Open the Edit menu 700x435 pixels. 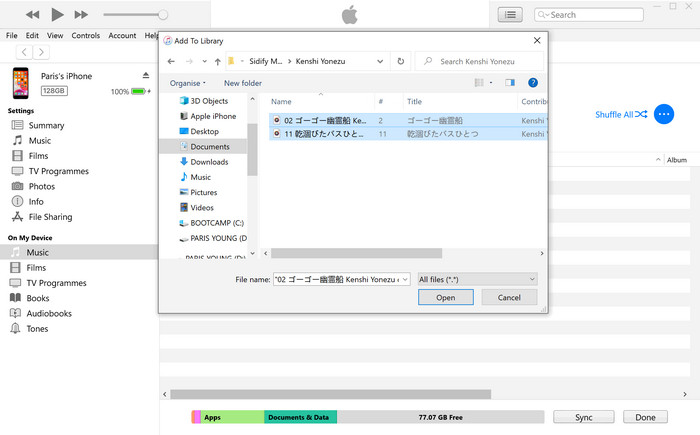(x=32, y=35)
